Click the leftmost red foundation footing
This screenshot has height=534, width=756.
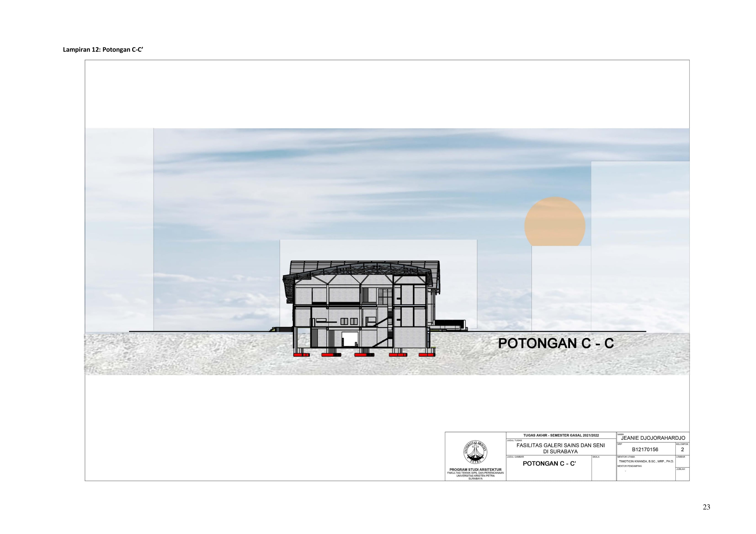[302, 355]
